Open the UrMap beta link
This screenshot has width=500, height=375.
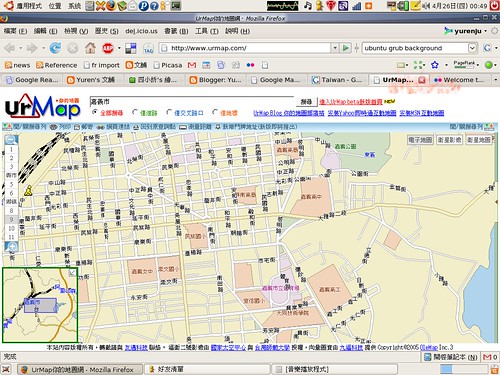coord(351,102)
